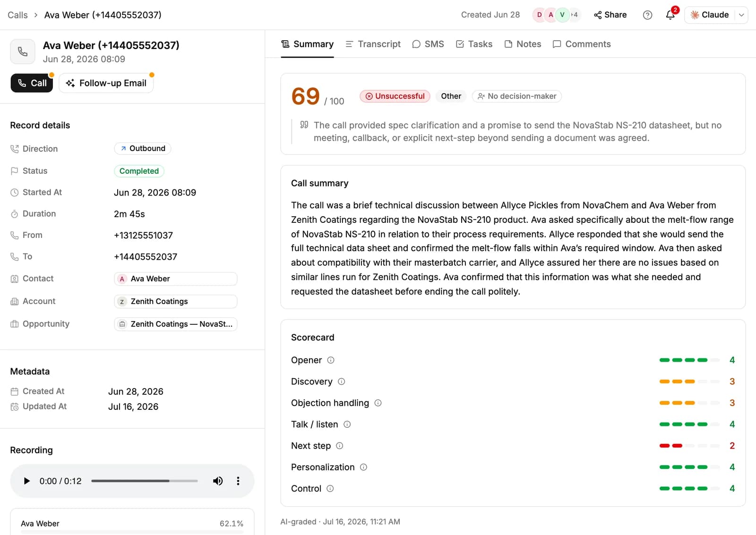Show info for Next step score

[x=340, y=446]
